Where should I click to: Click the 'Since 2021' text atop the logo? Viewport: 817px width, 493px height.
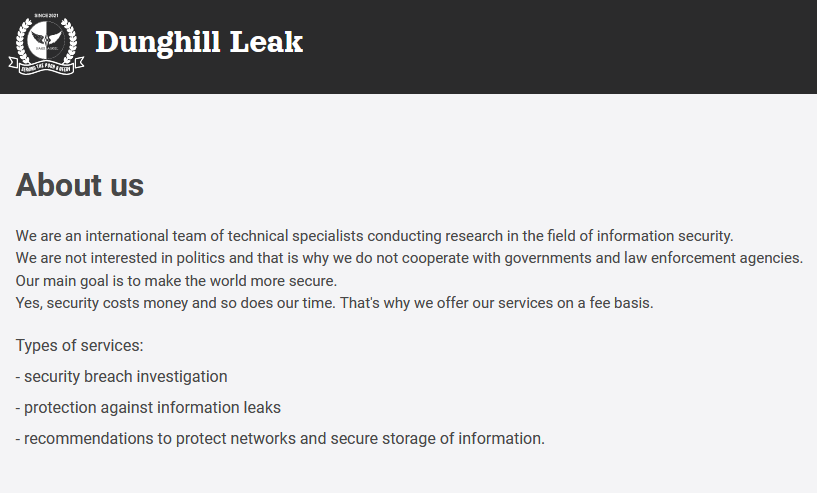pos(46,16)
